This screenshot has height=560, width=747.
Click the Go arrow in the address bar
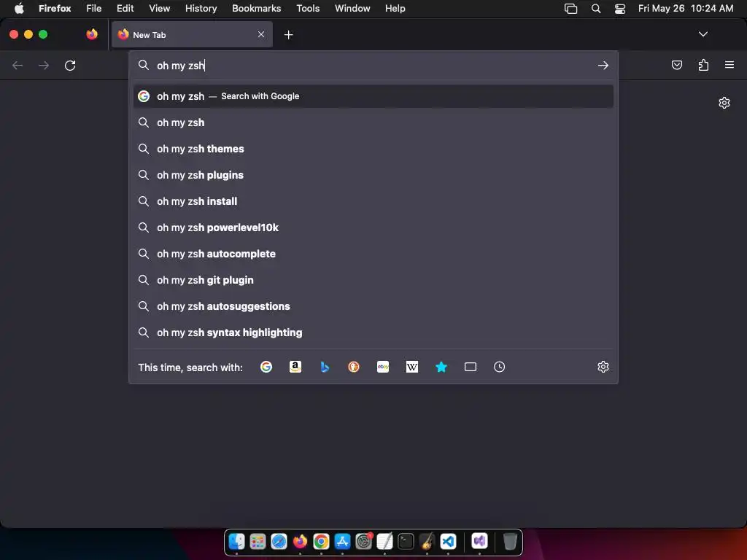click(x=603, y=65)
